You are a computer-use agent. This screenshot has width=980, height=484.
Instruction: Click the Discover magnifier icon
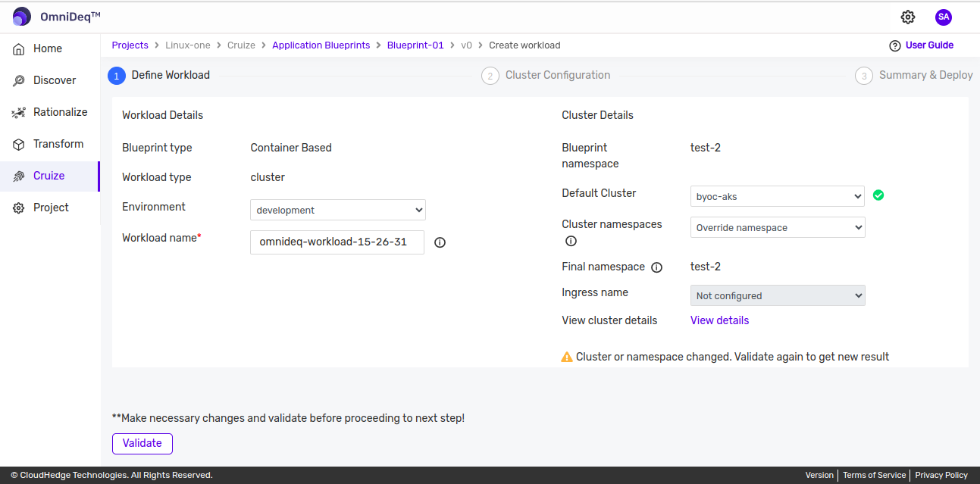pos(19,80)
